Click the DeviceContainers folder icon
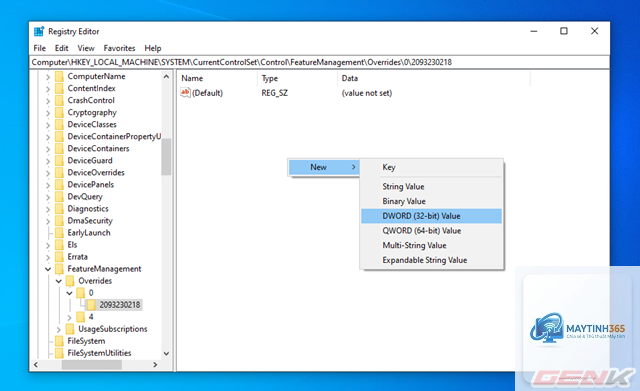 pyautogui.click(x=59, y=149)
